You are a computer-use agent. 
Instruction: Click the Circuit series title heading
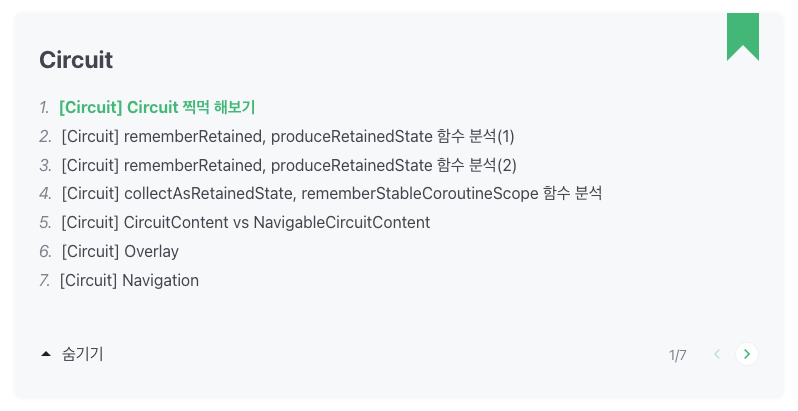76,60
